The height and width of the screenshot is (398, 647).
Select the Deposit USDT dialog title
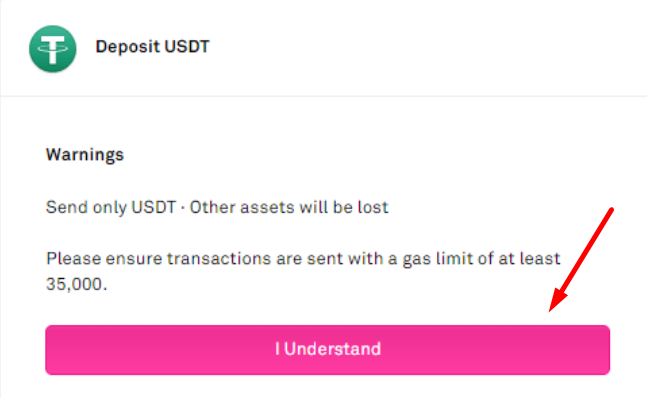click(x=152, y=47)
